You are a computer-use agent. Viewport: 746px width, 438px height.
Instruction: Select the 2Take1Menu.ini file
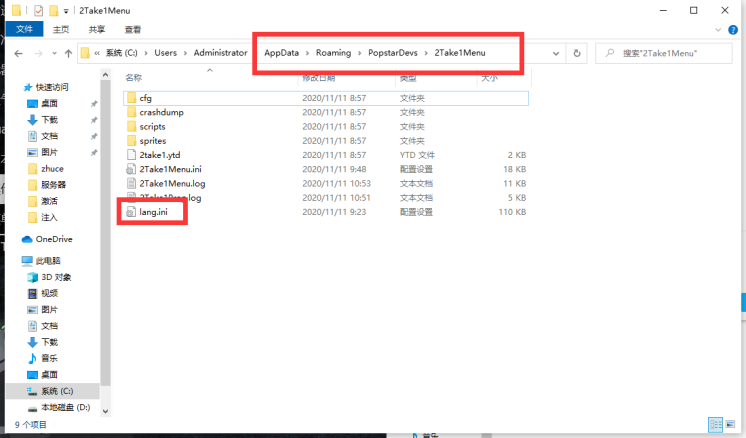325,169
